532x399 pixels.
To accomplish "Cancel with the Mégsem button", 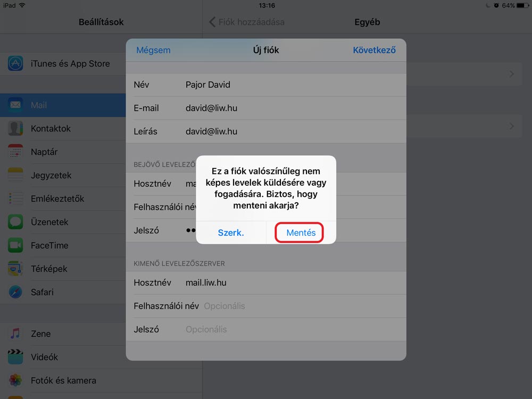I will (153, 50).
